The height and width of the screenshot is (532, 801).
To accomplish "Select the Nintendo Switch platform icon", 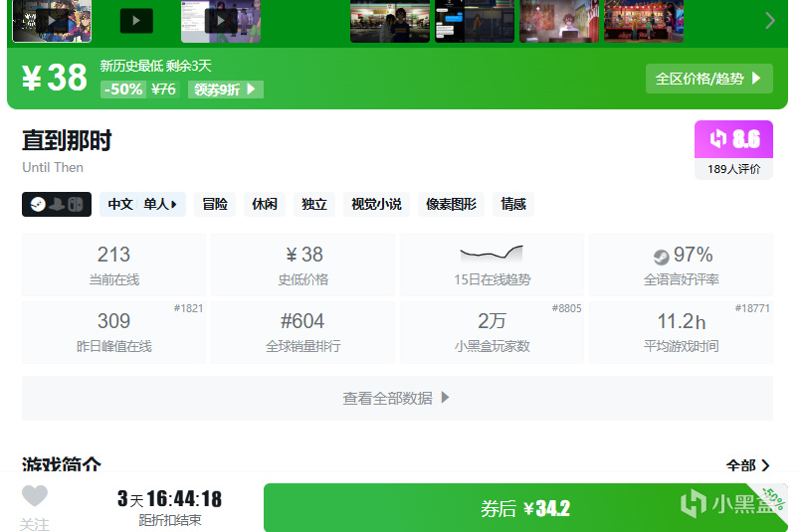I will (76, 204).
